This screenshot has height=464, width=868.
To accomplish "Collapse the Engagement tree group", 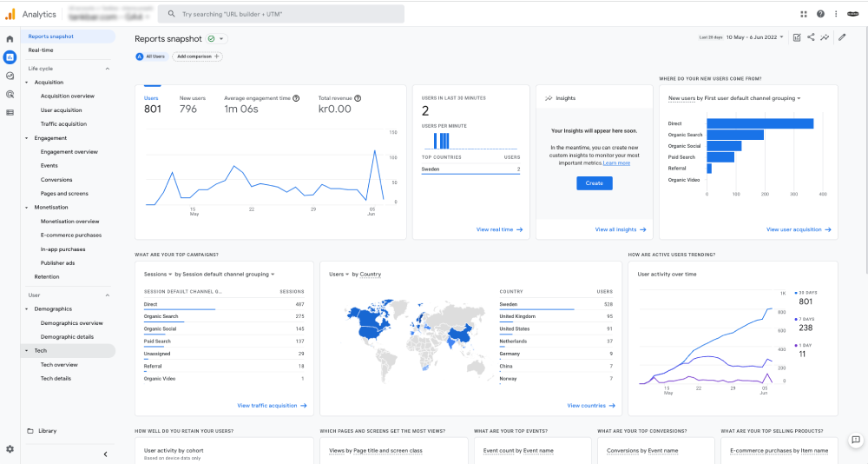I will [x=26, y=138].
